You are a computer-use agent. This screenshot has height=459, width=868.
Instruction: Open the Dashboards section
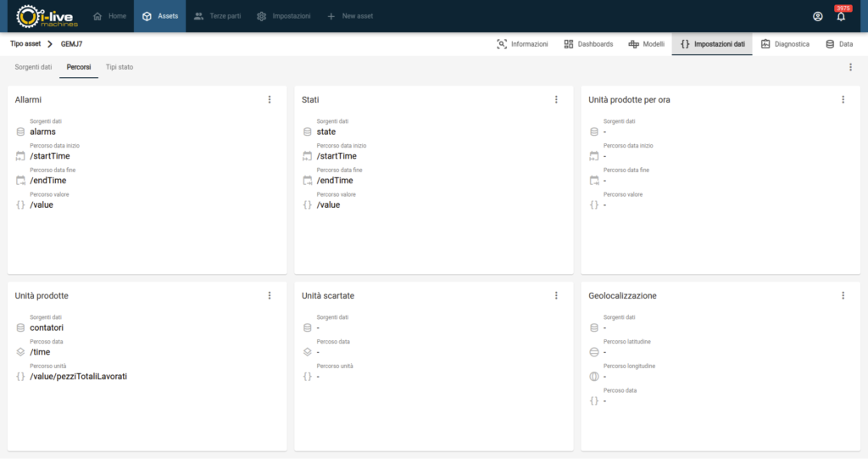[588, 44]
